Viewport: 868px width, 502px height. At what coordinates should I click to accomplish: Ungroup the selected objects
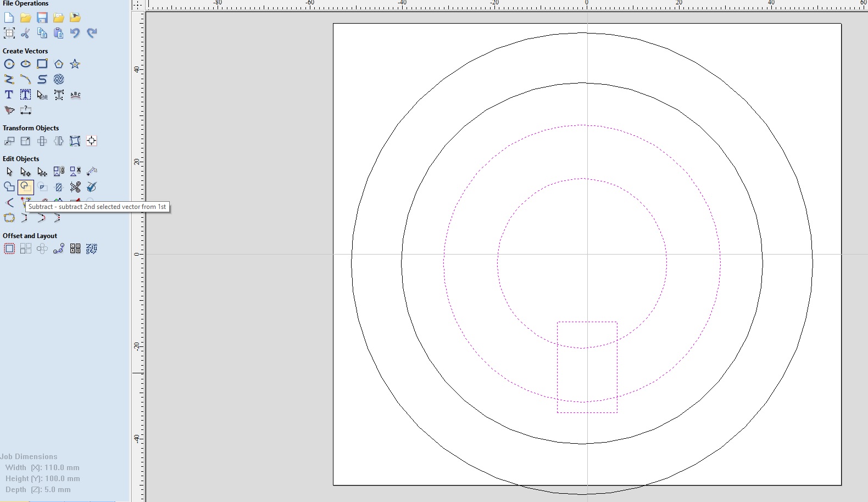(75, 172)
